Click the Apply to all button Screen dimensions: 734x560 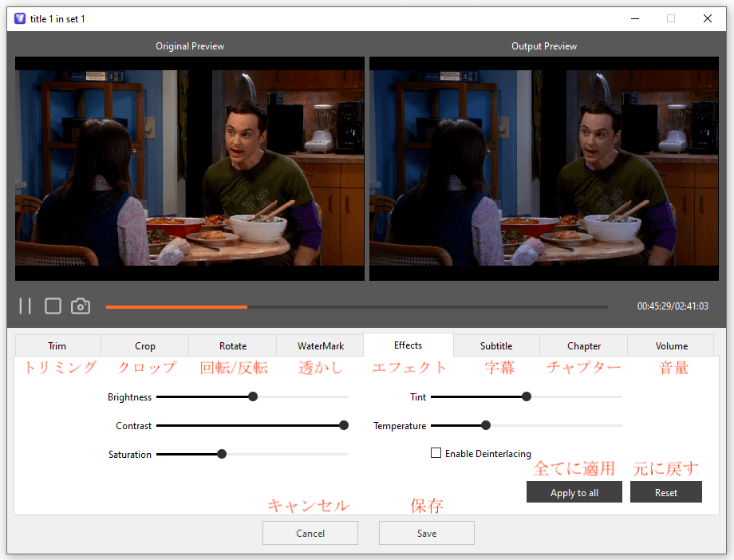pyautogui.click(x=574, y=492)
